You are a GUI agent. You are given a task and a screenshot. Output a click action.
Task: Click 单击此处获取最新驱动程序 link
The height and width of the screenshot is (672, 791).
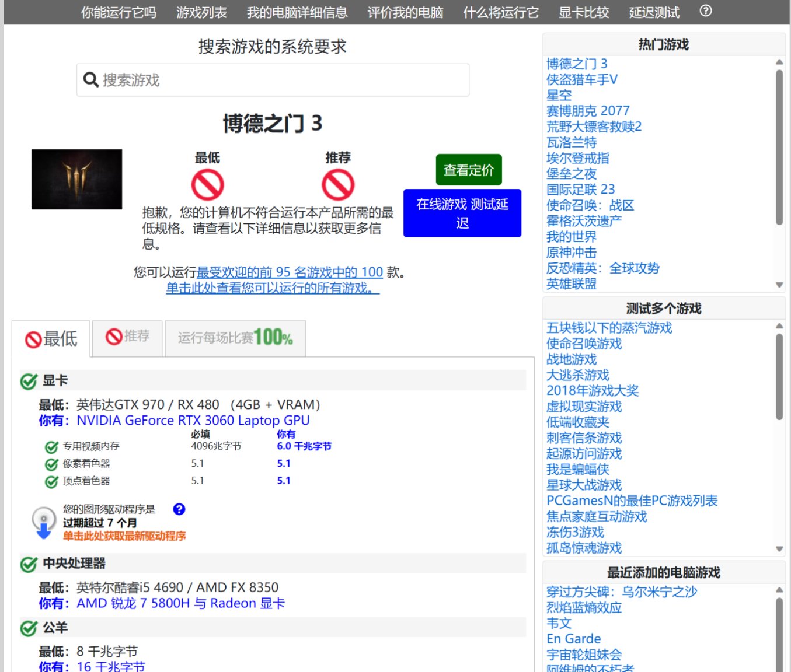pyautogui.click(x=124, y=535)
